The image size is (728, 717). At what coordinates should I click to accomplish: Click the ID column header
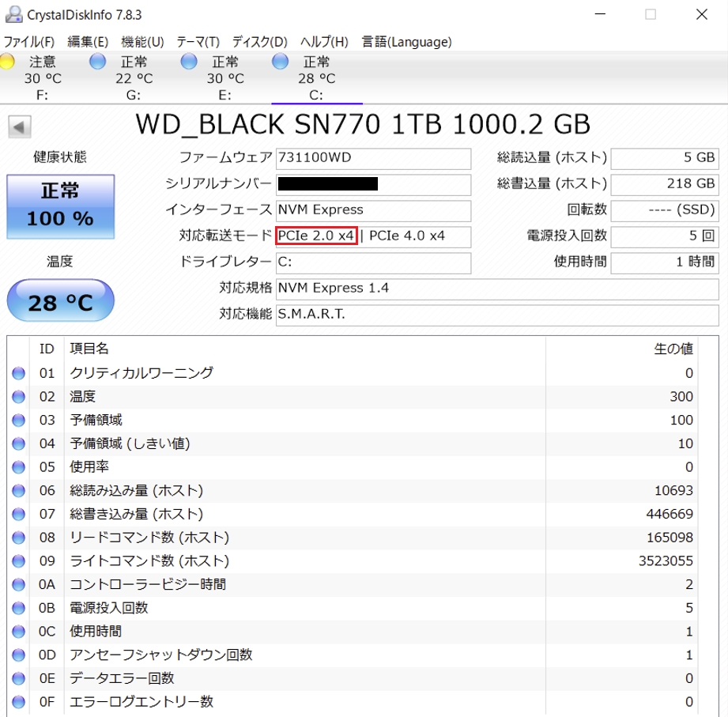click(47, 349)
